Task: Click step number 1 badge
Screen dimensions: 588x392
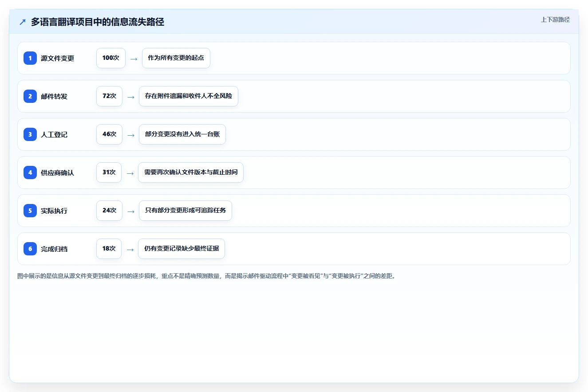Action: (x=30, y=58)
